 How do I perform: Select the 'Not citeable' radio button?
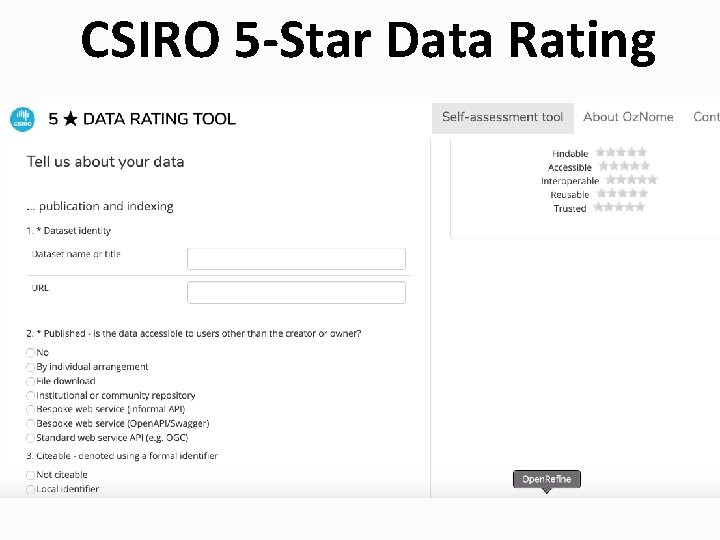click(x=31, y=475)
